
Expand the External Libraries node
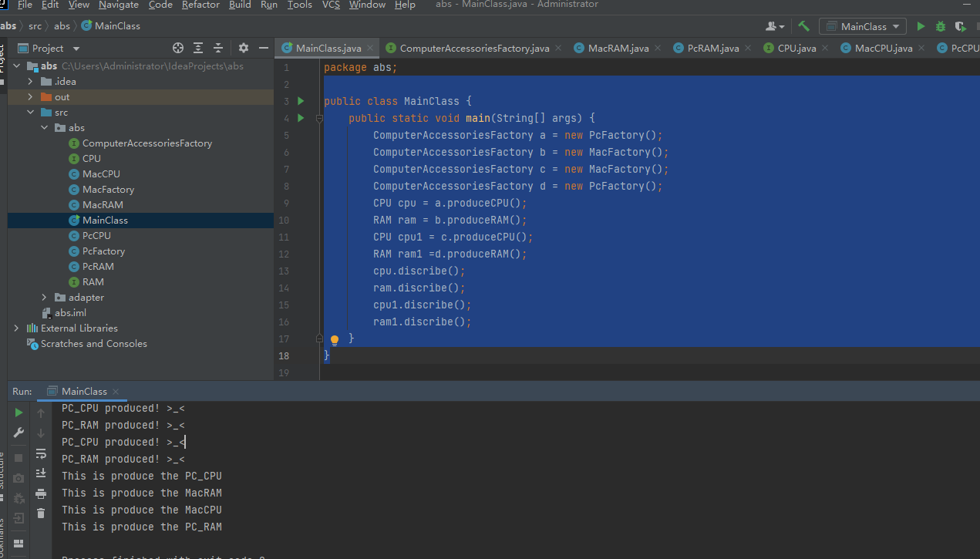point(17,328)
